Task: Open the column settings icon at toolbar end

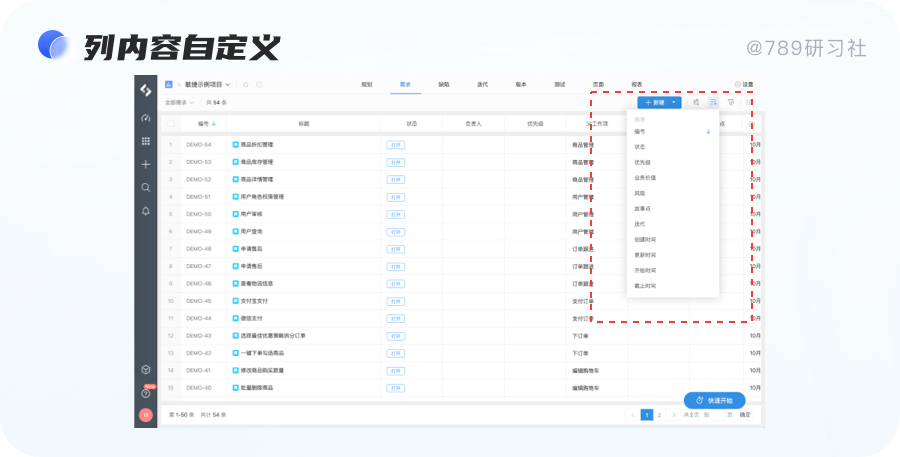Action: (749, 102)
